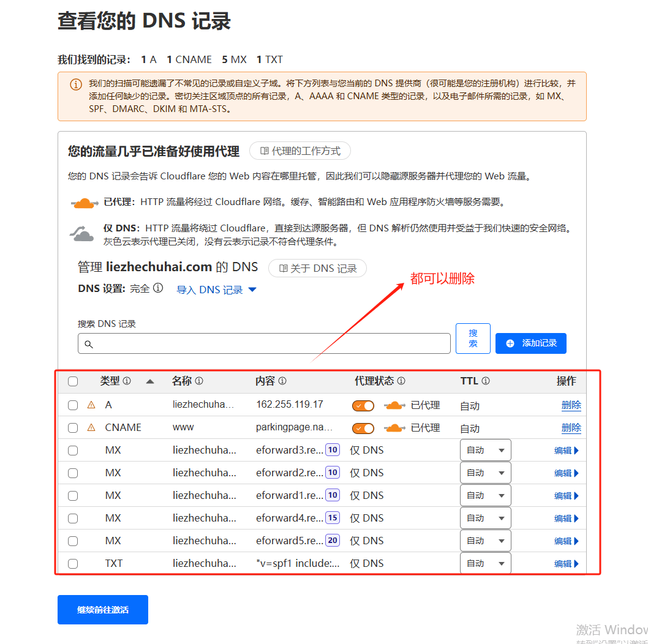Click the magnifier icon in search box
Screen dimensions: 648x644
coord(89,344)
